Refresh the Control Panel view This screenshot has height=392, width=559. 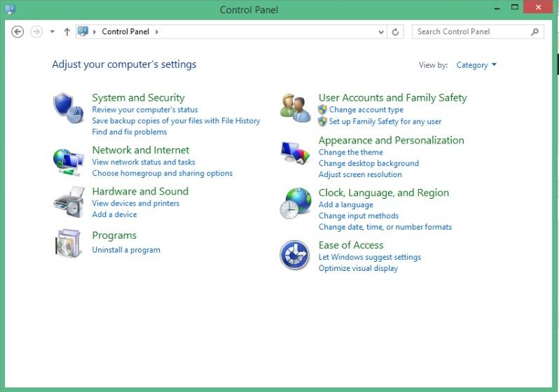point(395,31)
